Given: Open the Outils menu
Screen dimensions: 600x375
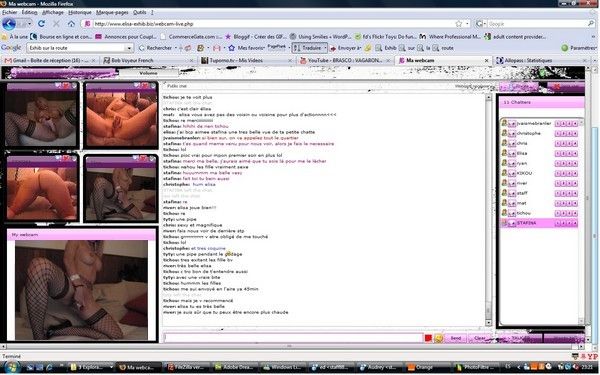Looking at the screenshot, I should tap(139, 12).
